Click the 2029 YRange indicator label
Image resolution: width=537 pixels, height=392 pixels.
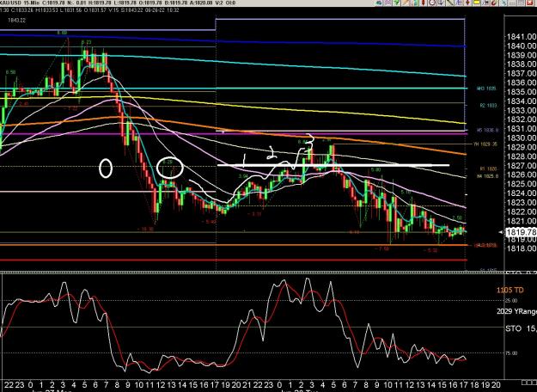516,311
